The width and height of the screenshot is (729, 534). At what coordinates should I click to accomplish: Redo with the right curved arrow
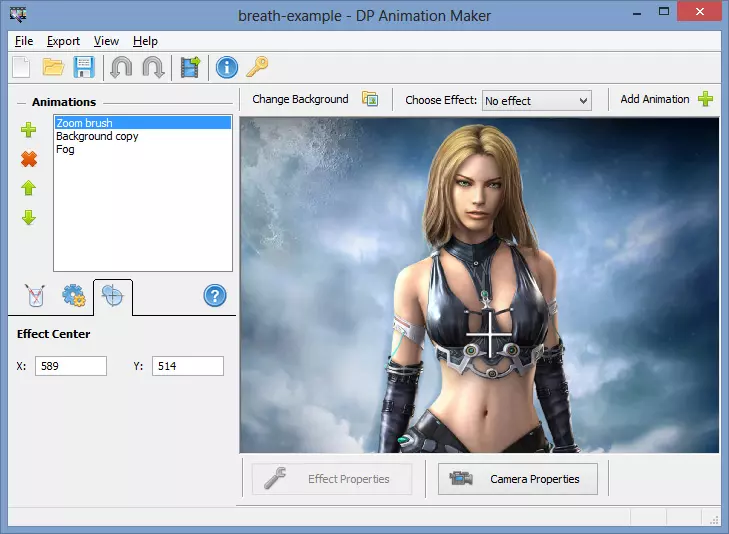(x=153, y=67)
